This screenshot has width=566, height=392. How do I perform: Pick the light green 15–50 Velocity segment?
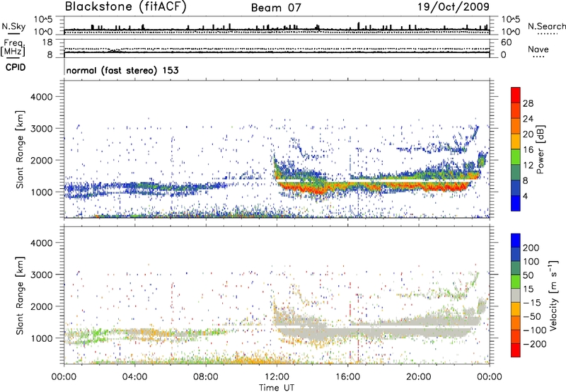tap(516, 282)
